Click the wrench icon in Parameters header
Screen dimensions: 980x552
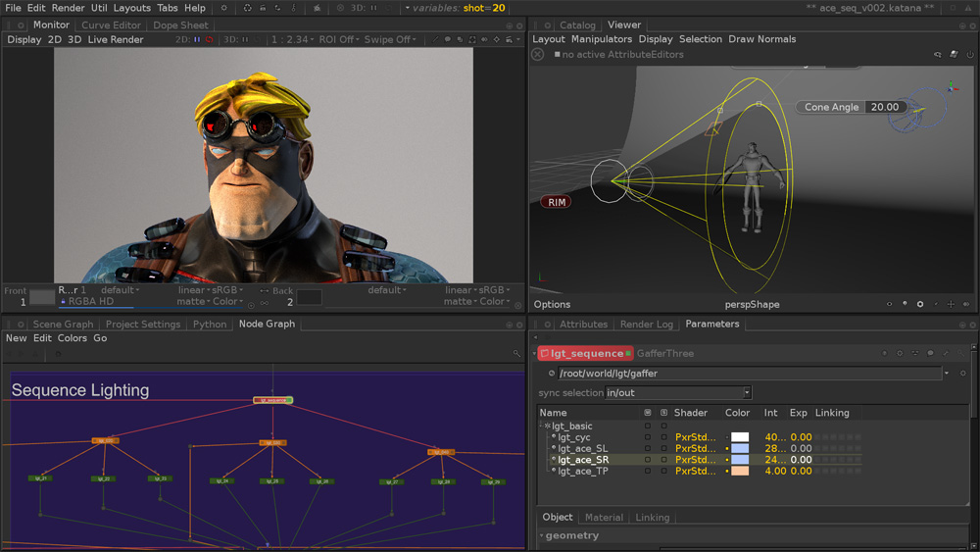947,354
